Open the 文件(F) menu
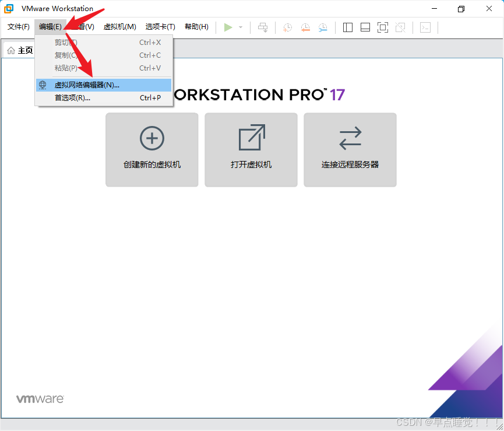Viewport: 504px width, 431px height. (x=18, y=27)
